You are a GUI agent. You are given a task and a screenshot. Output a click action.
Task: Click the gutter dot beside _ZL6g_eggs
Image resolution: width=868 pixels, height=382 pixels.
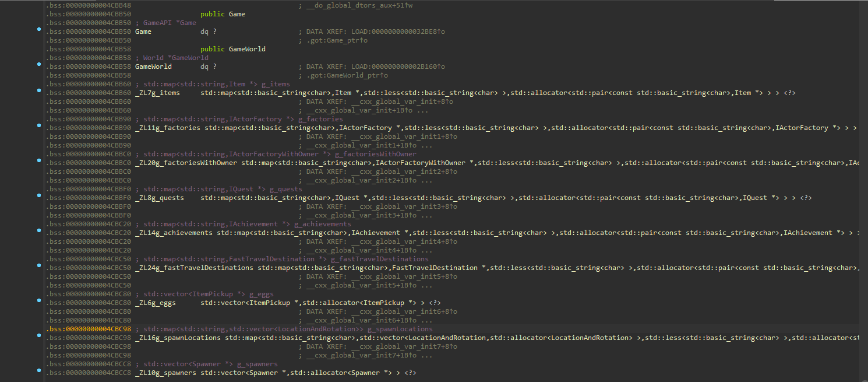39,300
